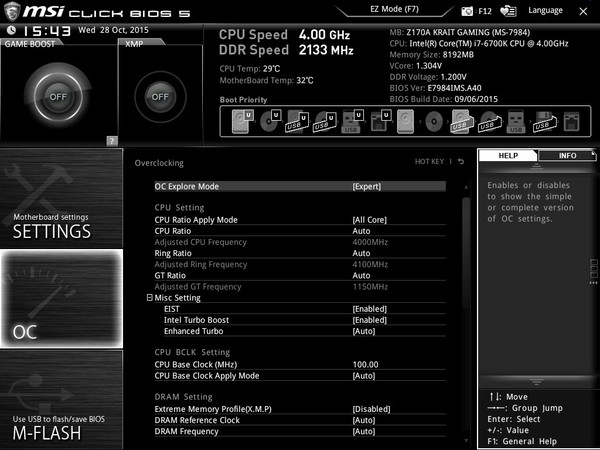Collapse the Misc Setting group
This screenshot has width=600, height=450.
[x=150, y=297]
